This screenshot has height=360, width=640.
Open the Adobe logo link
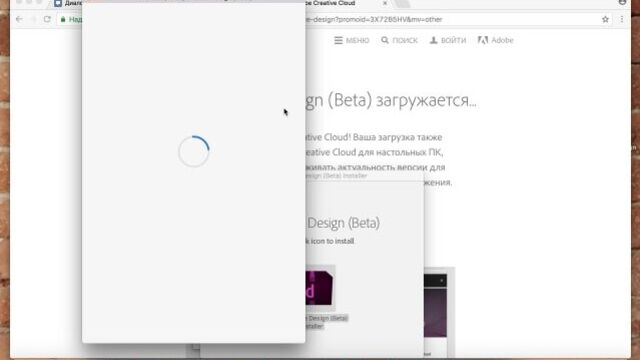point(496,40)
